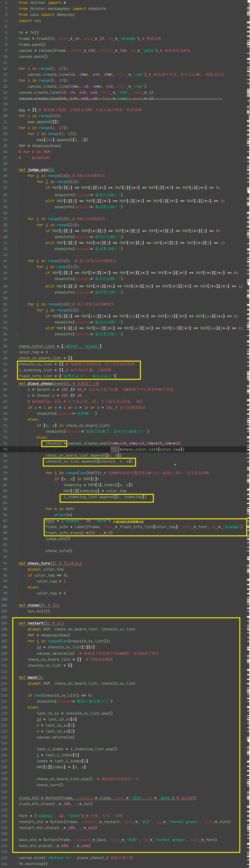This screenshot has width=250, height=868.
Task: Click the 'global color_tag' line
Action: [45, 569]
